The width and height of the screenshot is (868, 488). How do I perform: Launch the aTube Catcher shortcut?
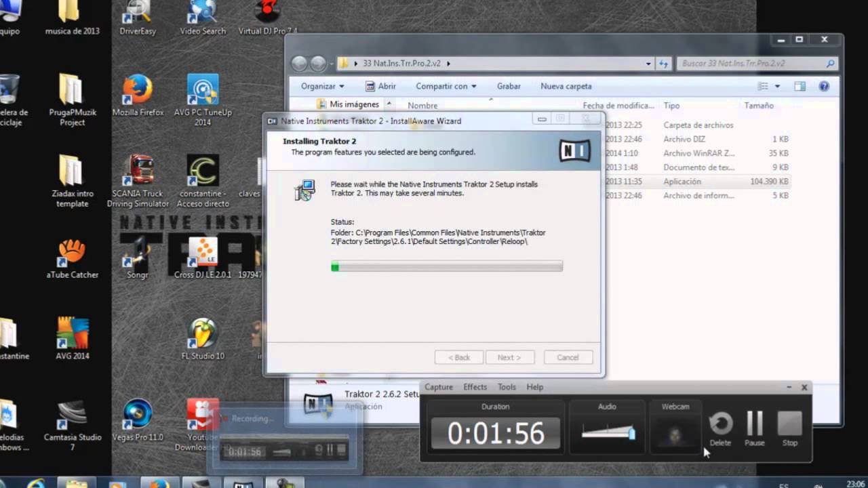point(72,258)
